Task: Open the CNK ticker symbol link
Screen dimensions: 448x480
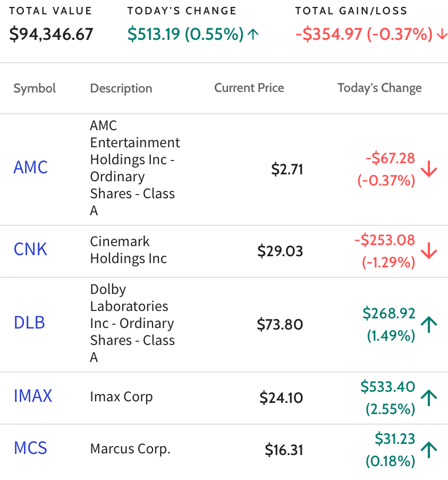Action: 30,249
